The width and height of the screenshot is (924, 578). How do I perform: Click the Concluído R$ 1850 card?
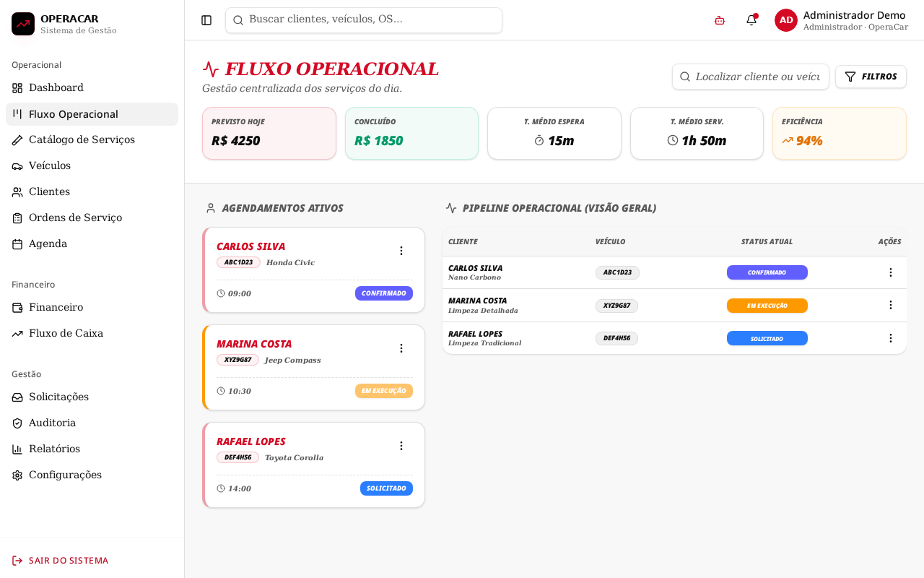pyautogui.click(x=411, y=134)
